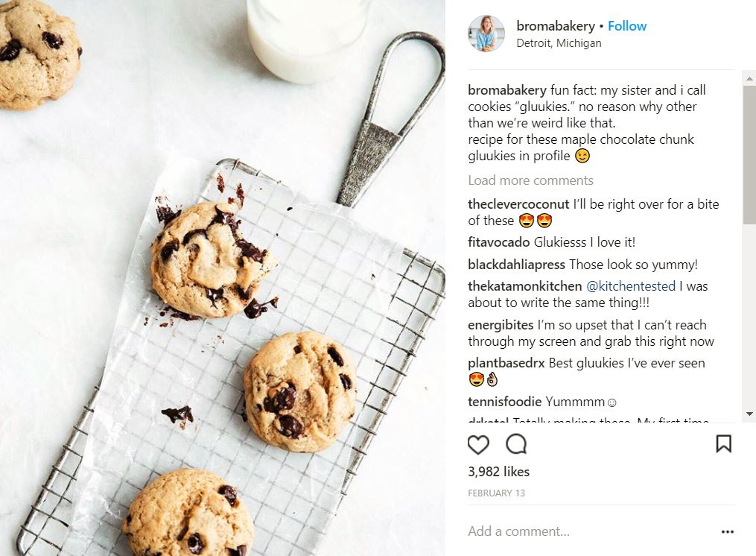Open the three-dot more options menu
756x556 pixels.
pos(727,532)
